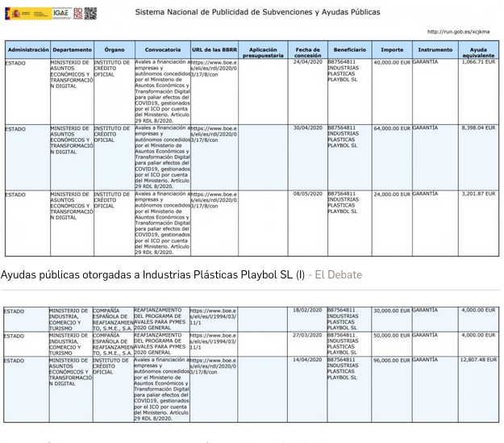Click the 4,000.00 EUR aid for 27/03/2020

[x=479, y=335]
